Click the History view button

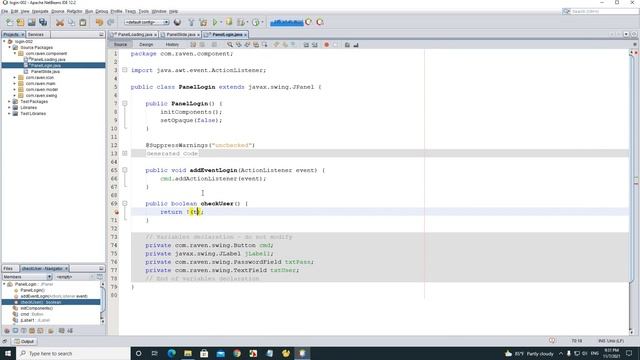tap(172, 44)
